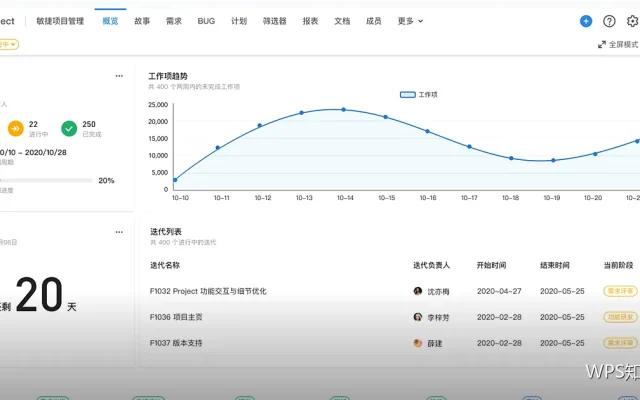The width and height of the screenshot is (640, 400).
Task: Click the 全屏模式 button label
Action: 623,44
